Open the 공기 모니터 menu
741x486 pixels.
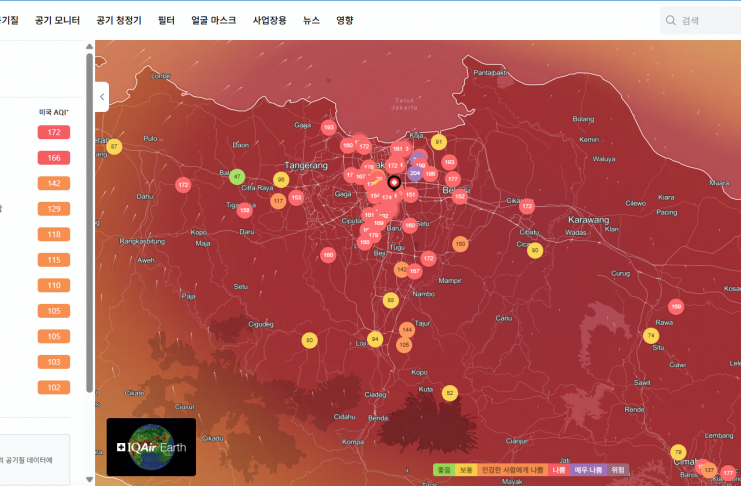point(58,20)
